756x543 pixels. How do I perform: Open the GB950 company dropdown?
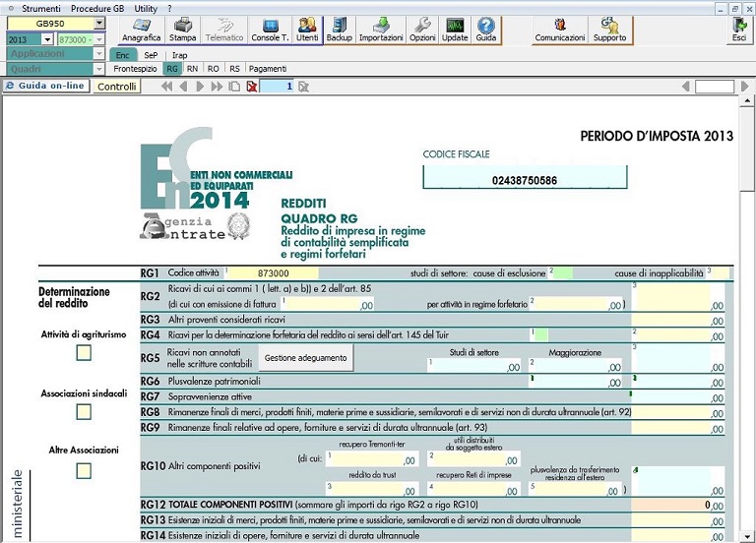point(98,24)
